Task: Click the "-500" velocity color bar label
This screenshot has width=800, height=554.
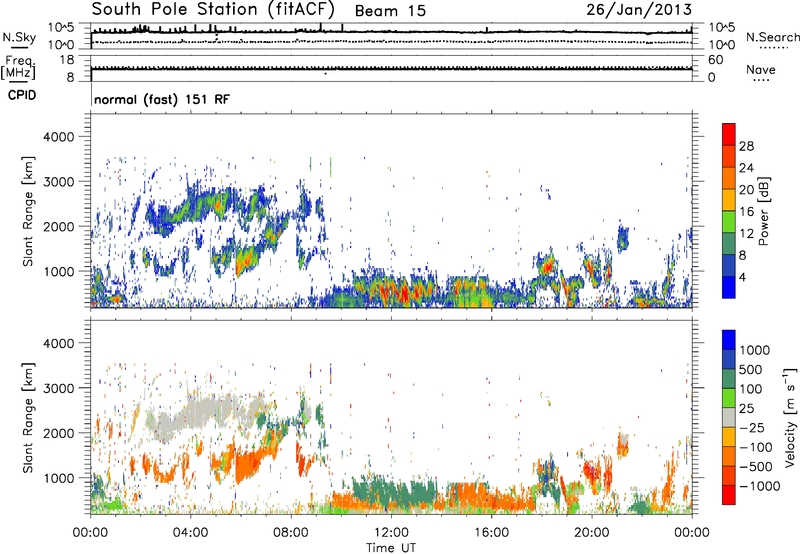Action: tap(756, 467)
